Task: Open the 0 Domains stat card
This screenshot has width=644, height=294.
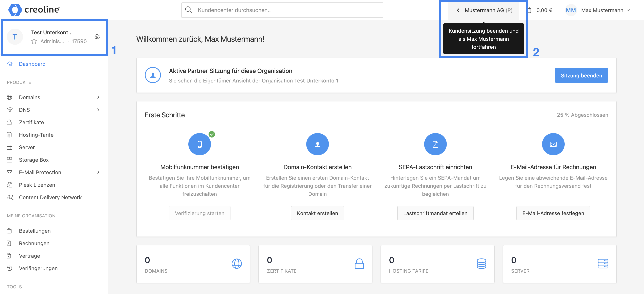Action: click(193, 264)
